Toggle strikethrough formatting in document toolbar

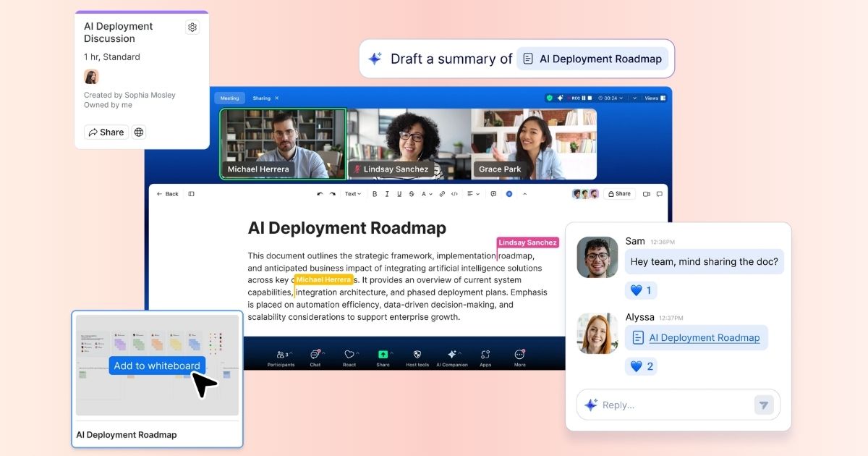[412, 194]
